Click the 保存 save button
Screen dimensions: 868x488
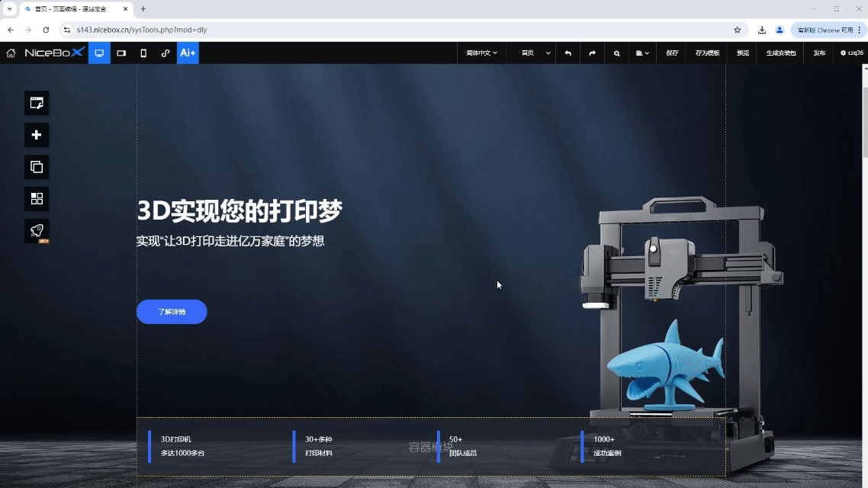670,53
